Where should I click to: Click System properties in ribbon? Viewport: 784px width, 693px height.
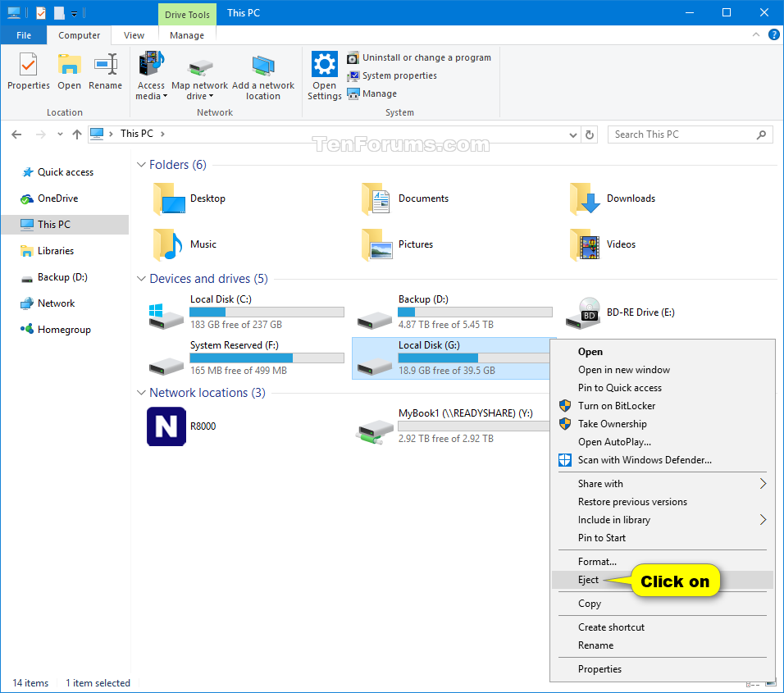(x=392, y=75)
